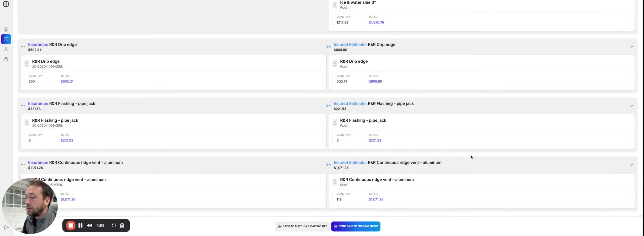Click the $602.31 total in Drip edge card
Viewport: 644px width, 236px height.
click(x=67, y=81)
